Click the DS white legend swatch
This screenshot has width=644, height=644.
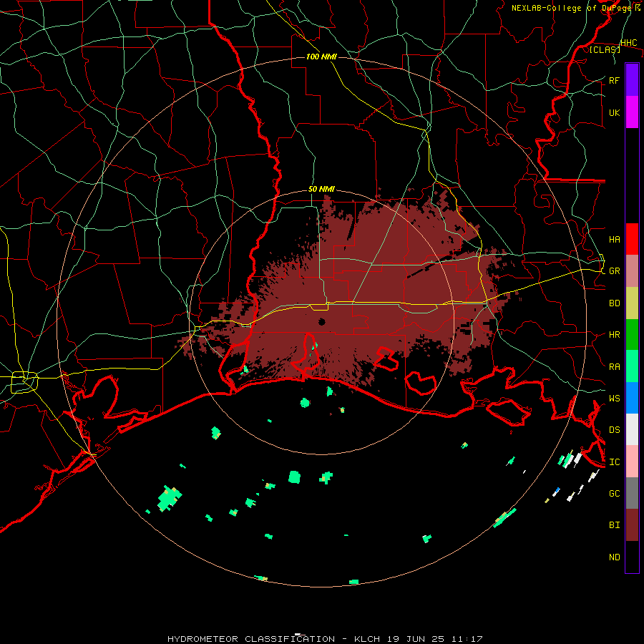coord(632,429)
